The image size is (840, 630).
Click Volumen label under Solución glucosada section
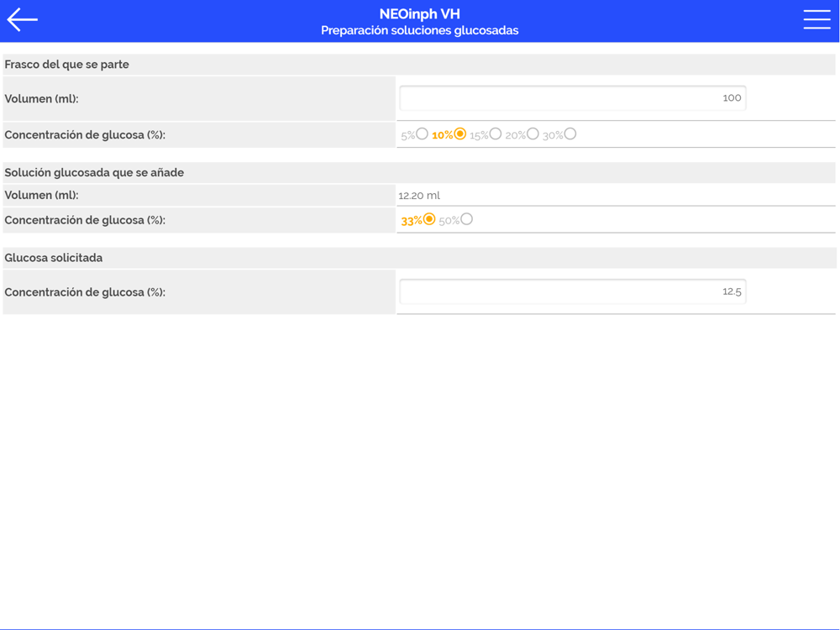(41, 195)
